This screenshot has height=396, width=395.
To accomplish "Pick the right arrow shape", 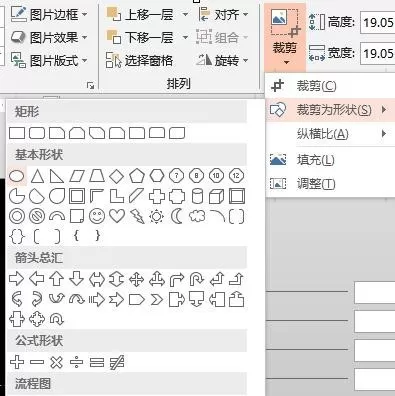I will tap(17, 279).
